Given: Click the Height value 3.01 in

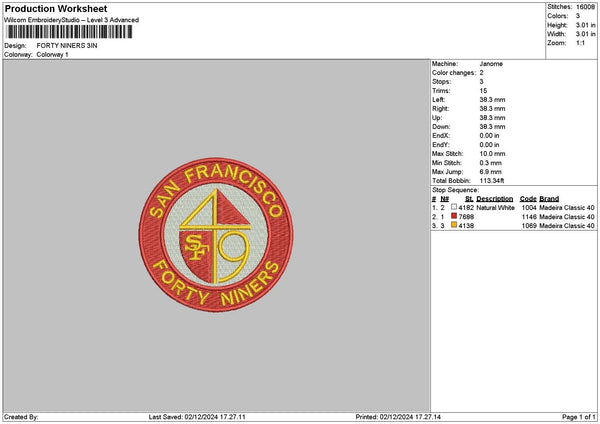Looking at the screenshot, I should click(x=585, y=25).
